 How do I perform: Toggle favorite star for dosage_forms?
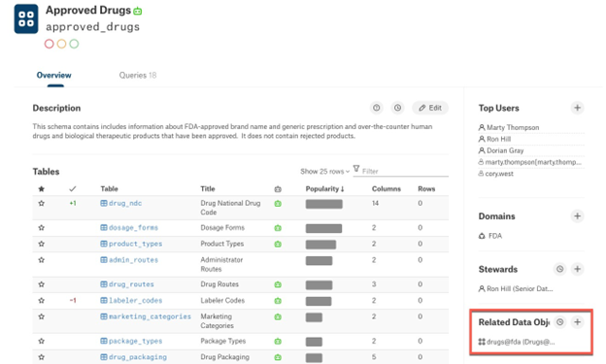coord(42,227)
